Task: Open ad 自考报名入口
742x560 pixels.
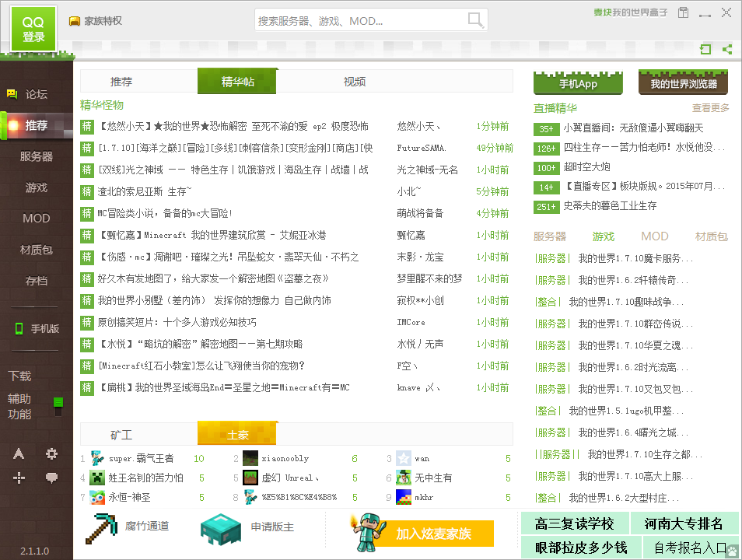Action: 691,548
